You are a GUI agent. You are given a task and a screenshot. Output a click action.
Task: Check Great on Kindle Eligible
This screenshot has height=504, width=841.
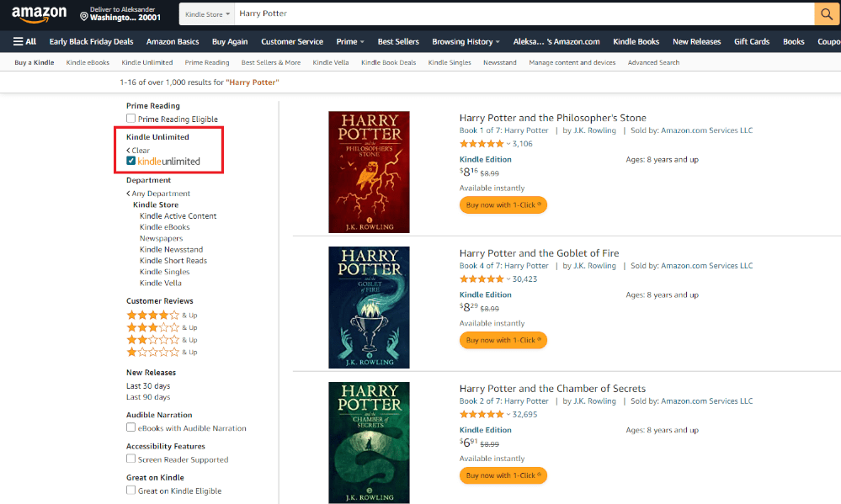click(x=130, y=490)
